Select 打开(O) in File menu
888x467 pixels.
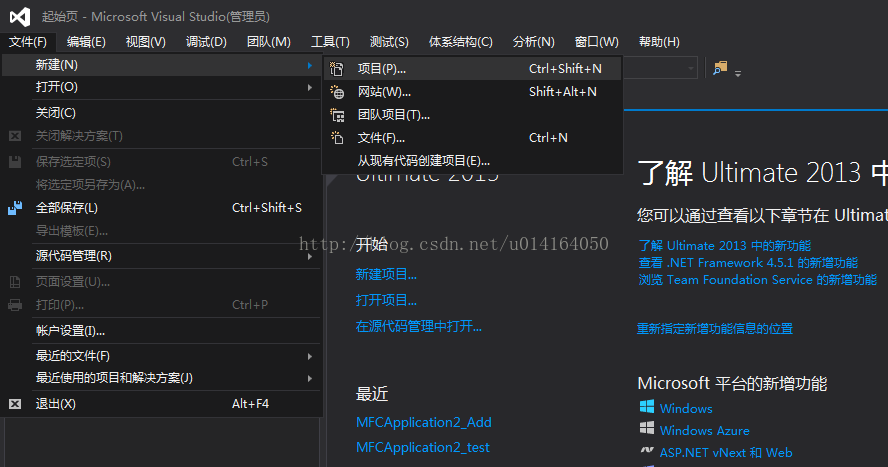pos(161,87)
